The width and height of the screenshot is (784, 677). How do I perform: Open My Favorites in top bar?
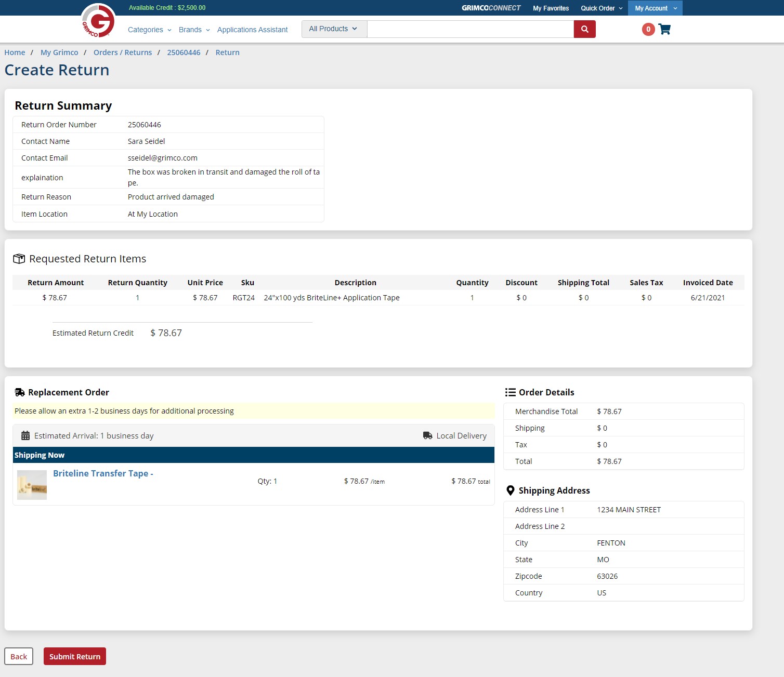click(551, 8)
